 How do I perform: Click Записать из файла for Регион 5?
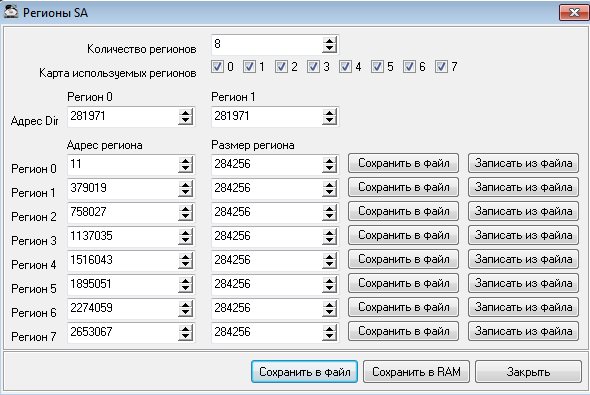[x=523, y=283]
